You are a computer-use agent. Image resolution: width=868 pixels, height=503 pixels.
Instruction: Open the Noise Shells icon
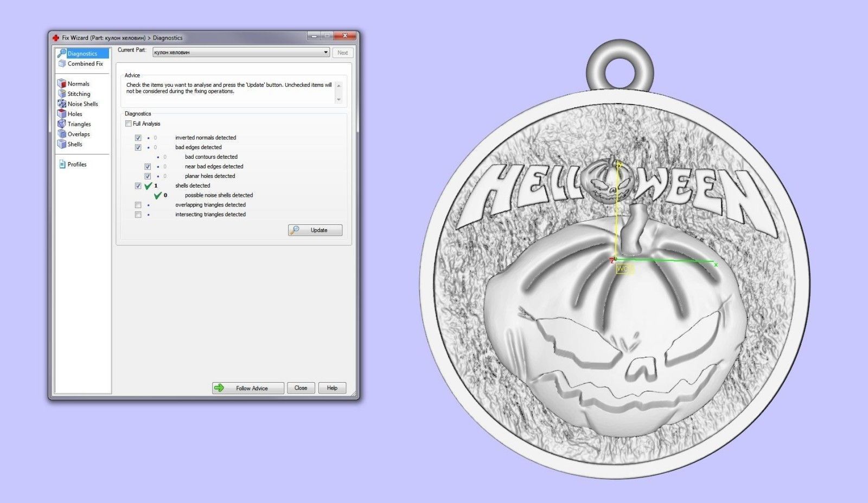pos(62,104)
